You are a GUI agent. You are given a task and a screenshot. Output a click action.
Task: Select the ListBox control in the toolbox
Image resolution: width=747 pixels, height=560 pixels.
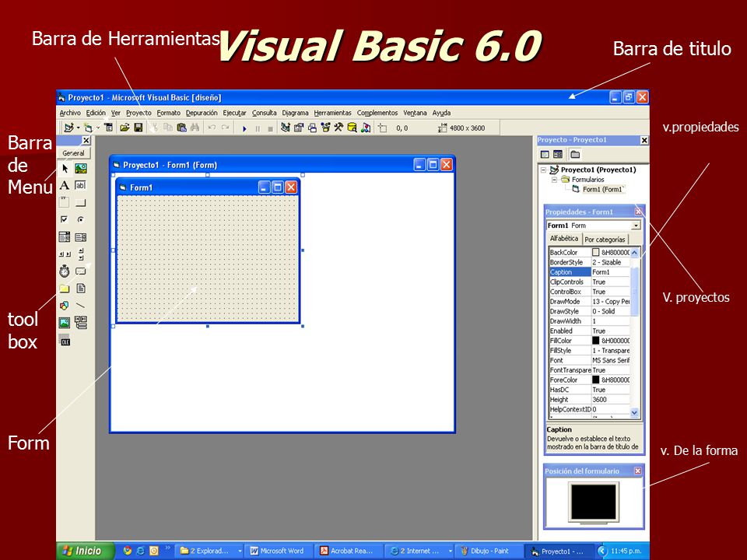(81, 236)
